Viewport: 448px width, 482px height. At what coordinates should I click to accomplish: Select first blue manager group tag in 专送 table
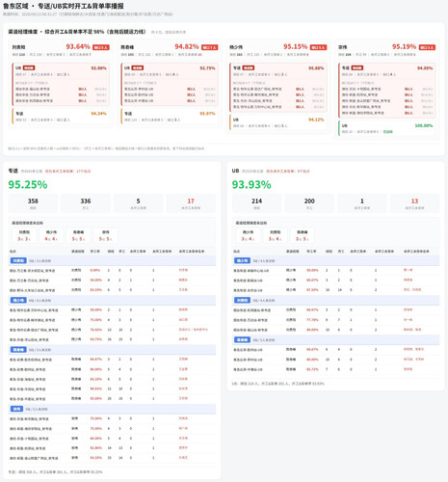[x=18, y=260]
